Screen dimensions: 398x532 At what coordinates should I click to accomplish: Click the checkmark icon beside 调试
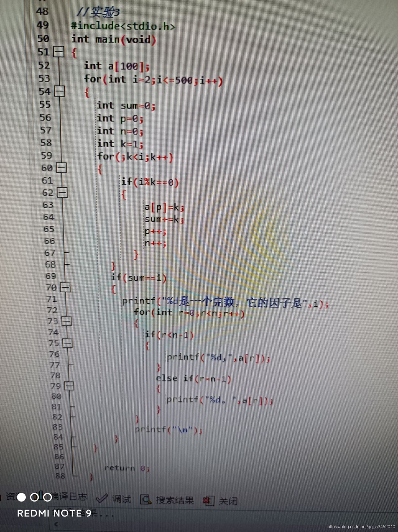point(102,498)
